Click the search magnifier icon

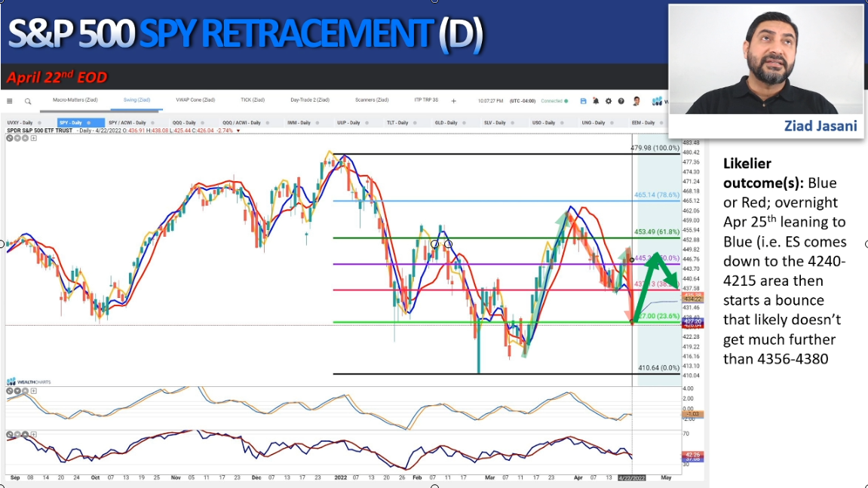pos(28,101)
